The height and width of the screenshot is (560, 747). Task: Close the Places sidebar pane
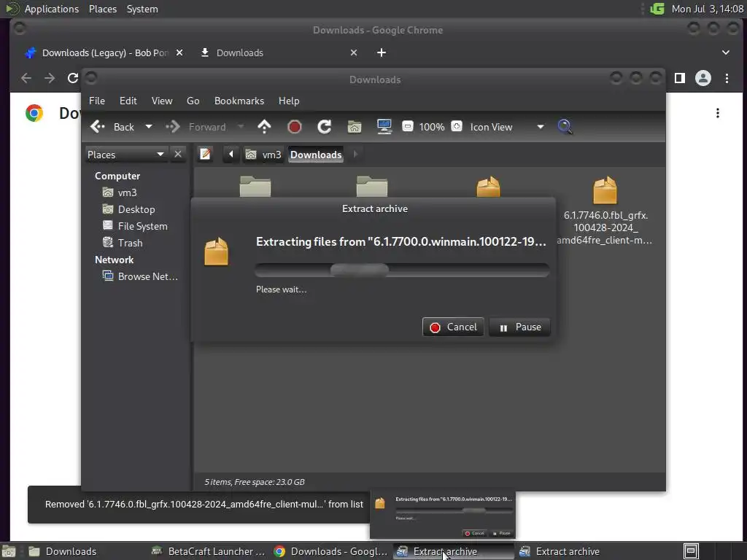coord(178,155)
